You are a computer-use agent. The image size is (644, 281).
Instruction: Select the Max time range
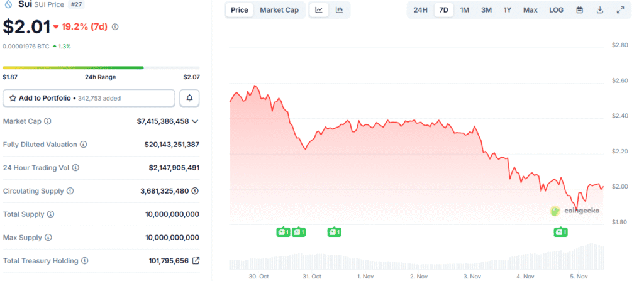coord(530,10)
